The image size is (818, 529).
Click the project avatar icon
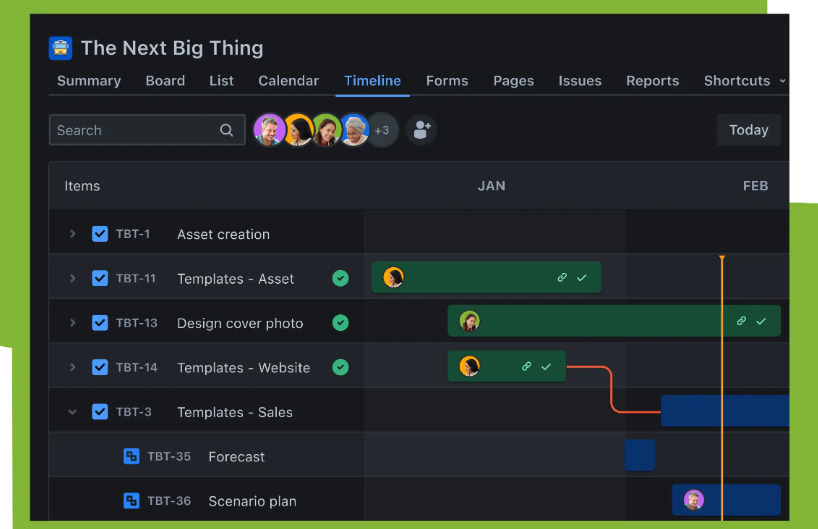pos(61,48)
